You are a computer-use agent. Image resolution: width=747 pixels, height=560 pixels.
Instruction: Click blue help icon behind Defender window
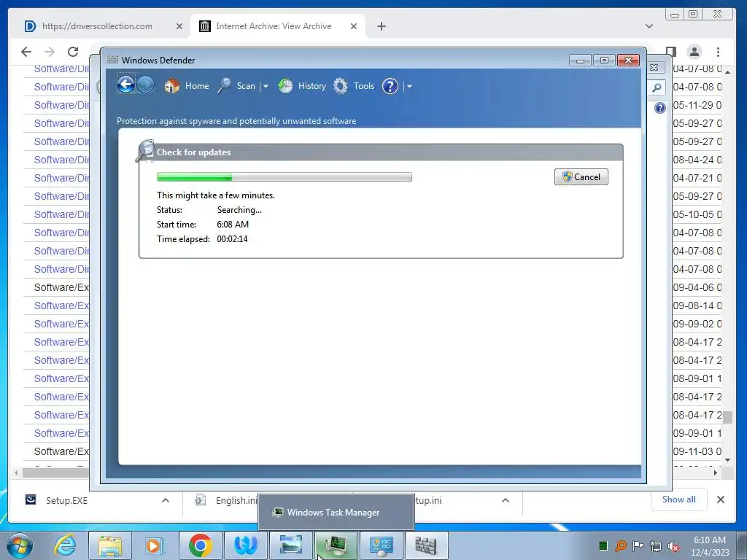click(659, 108)
